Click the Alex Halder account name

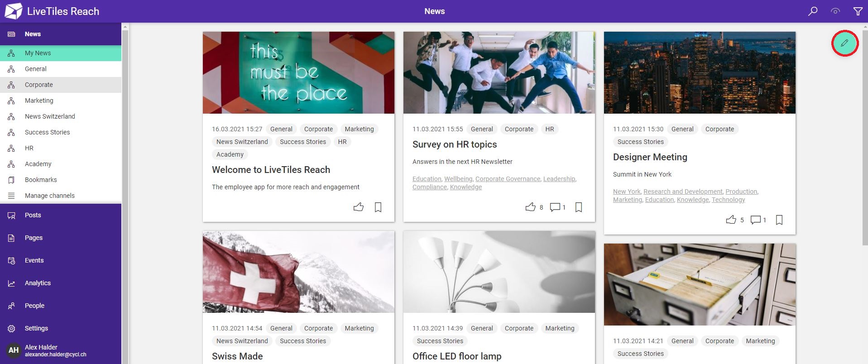click(x=41, y=347)
